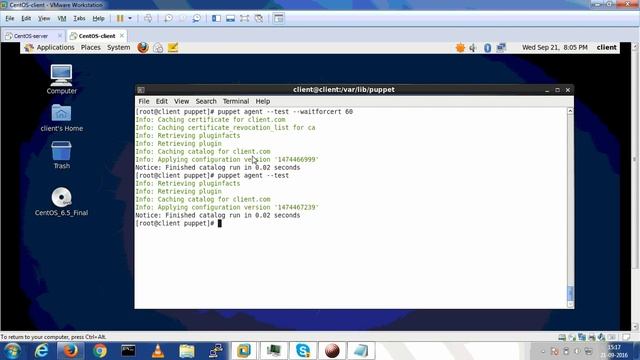This screenshot has height=360, width=640.
Task: Click the console view toolbar icon
Action: pos(279,18)
